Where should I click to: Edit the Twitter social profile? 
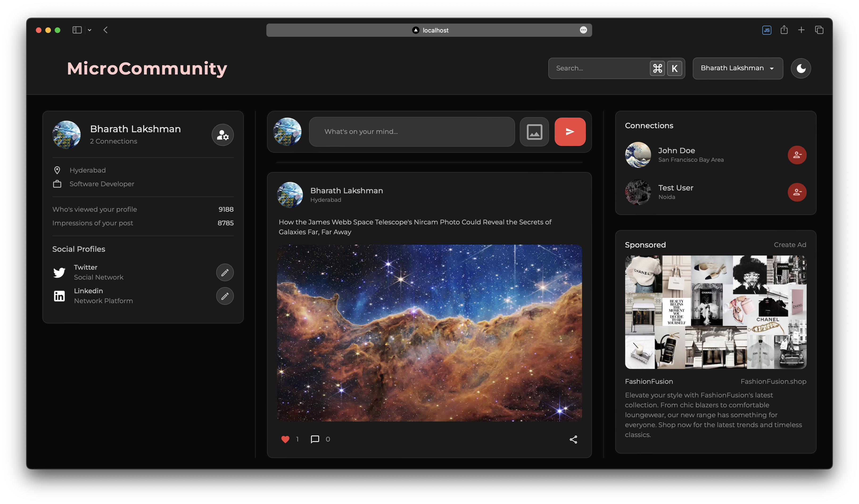pyautogui.click(x=225, y=272)
